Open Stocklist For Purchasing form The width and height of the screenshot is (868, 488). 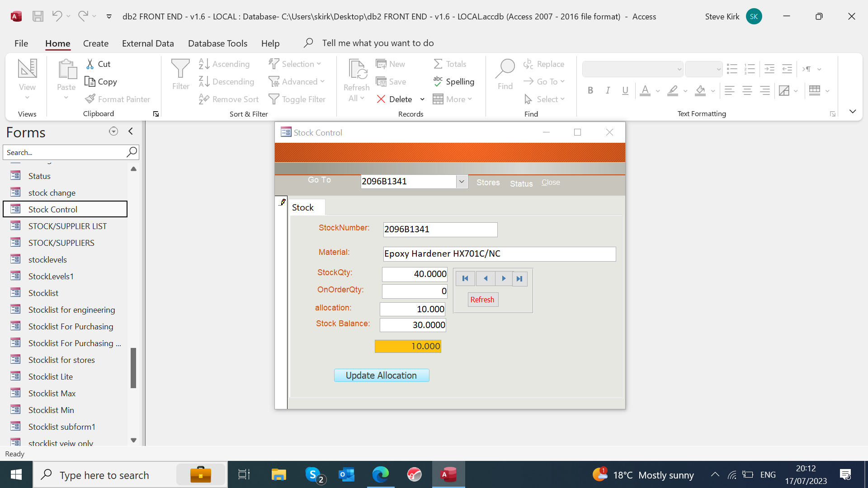point(71,326)
